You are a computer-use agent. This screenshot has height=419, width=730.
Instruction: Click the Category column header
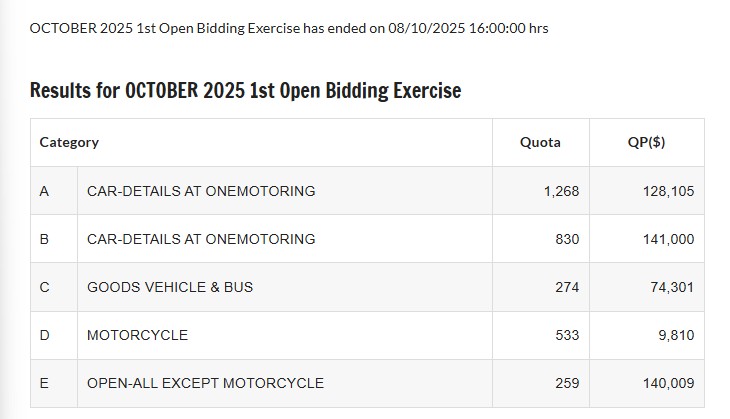69,142
